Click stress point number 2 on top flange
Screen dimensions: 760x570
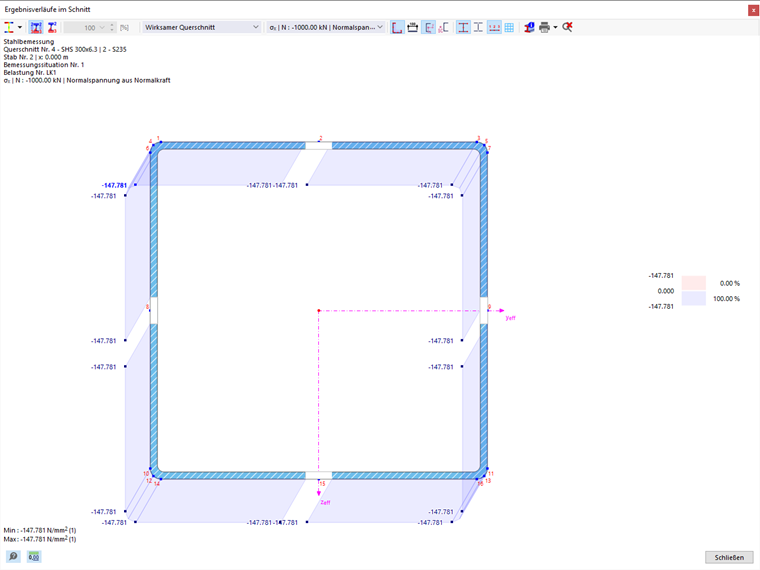pos(320,139)
